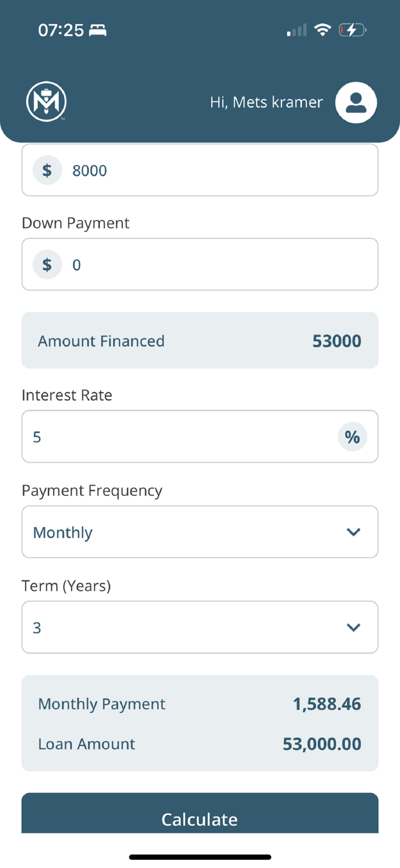Expand the Term (Years) chevron arrow
Screen dimensions: 400x868
pos(353,627)
